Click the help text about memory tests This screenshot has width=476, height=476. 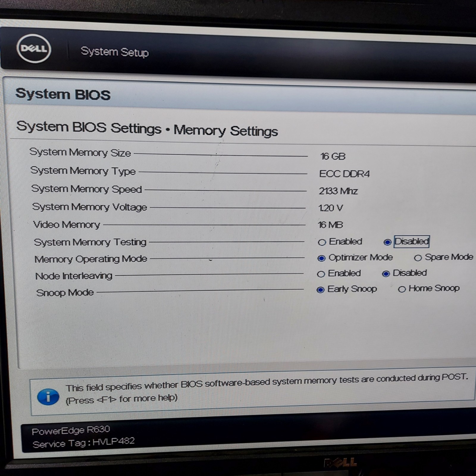(267, 383)
